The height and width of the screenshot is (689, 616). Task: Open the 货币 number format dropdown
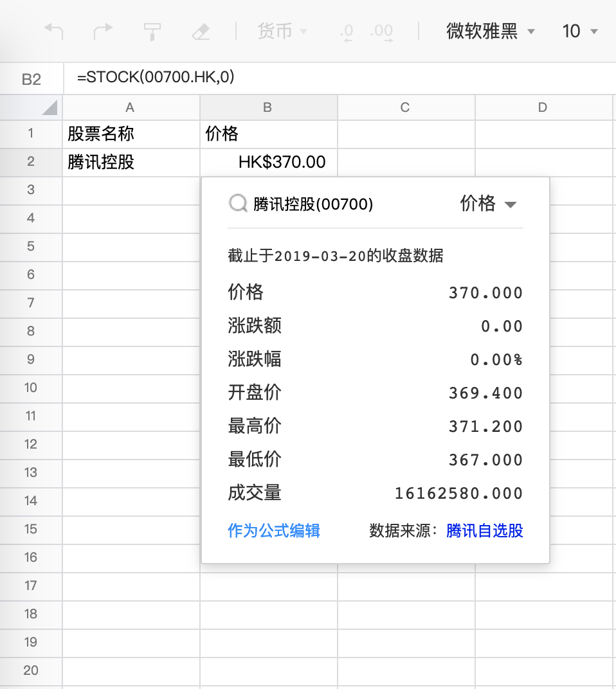[x=282, y=31]
